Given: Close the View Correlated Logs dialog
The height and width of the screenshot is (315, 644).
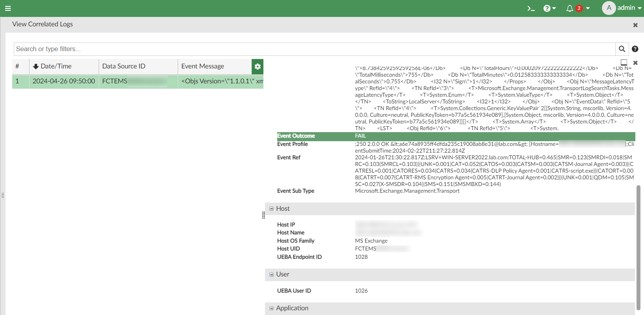Looking at the screenshot, I should coord(635,25).
